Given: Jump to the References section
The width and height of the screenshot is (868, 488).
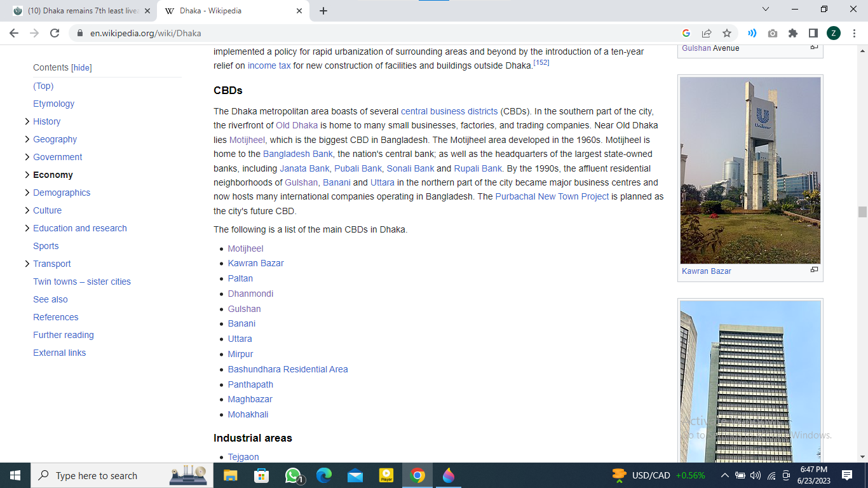Looking at the screenshot, I should tap(56, 317).
